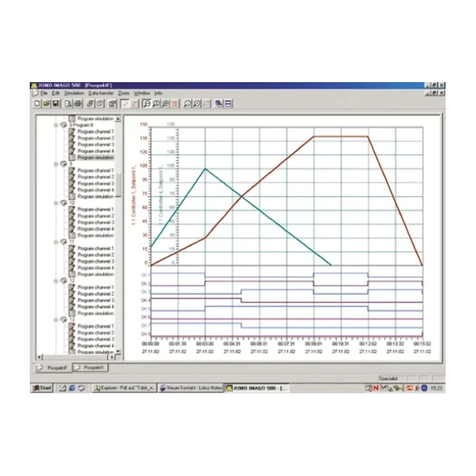Click the taskbar clock showing 15:23
Screen dimensions: 476x476
[x=436, y=388]
